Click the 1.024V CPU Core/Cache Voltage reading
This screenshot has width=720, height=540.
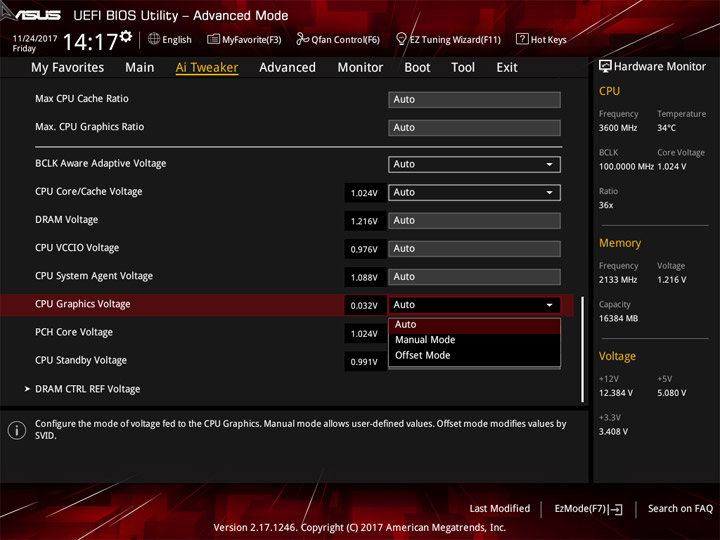coord(365,193)
